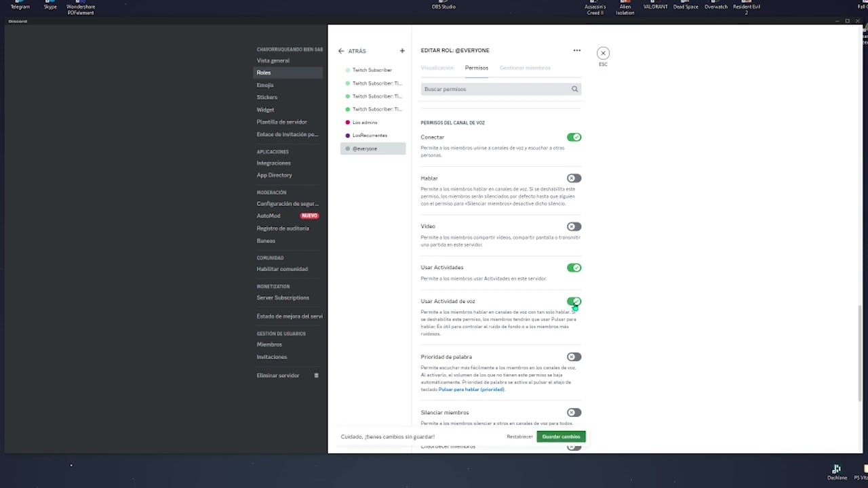The image size is (868, 488).
Task: Open Dead Space desktop shortcut
Action: [x=686, y=5]
